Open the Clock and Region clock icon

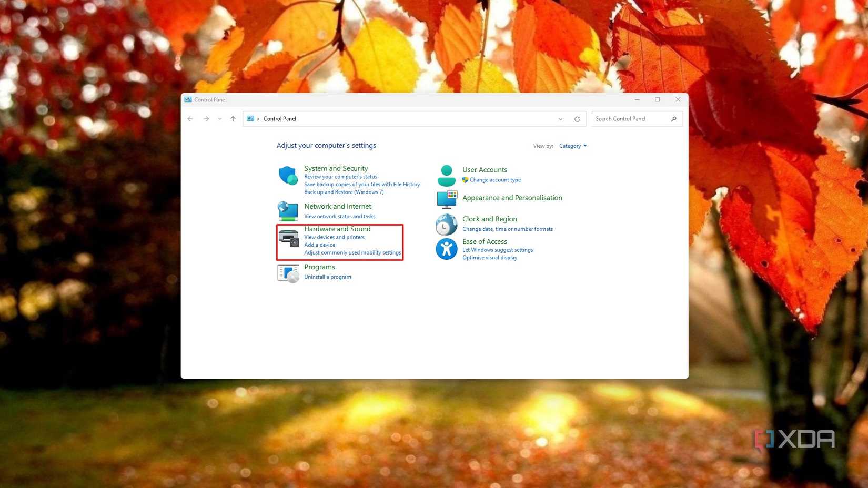[446, 225]
